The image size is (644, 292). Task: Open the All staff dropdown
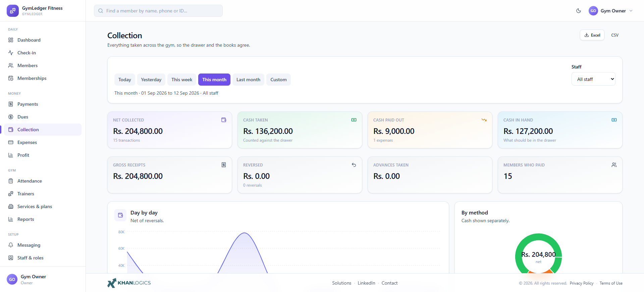point(593,79)
